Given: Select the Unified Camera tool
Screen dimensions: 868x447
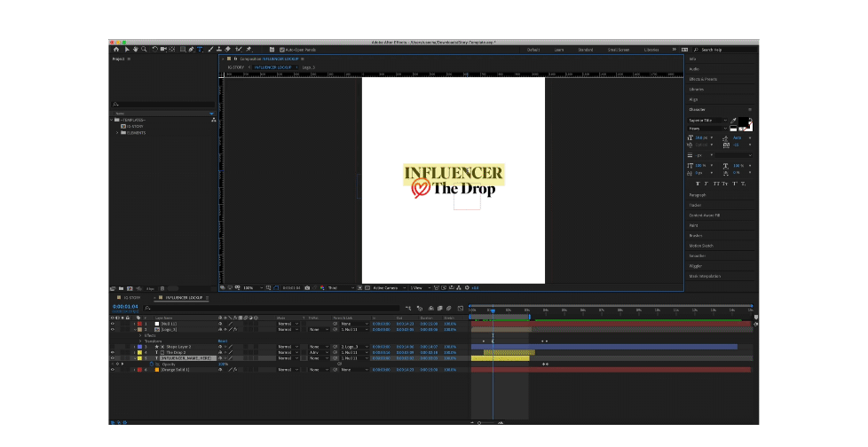Looking at the screenshot, I should tap(163, 50).
